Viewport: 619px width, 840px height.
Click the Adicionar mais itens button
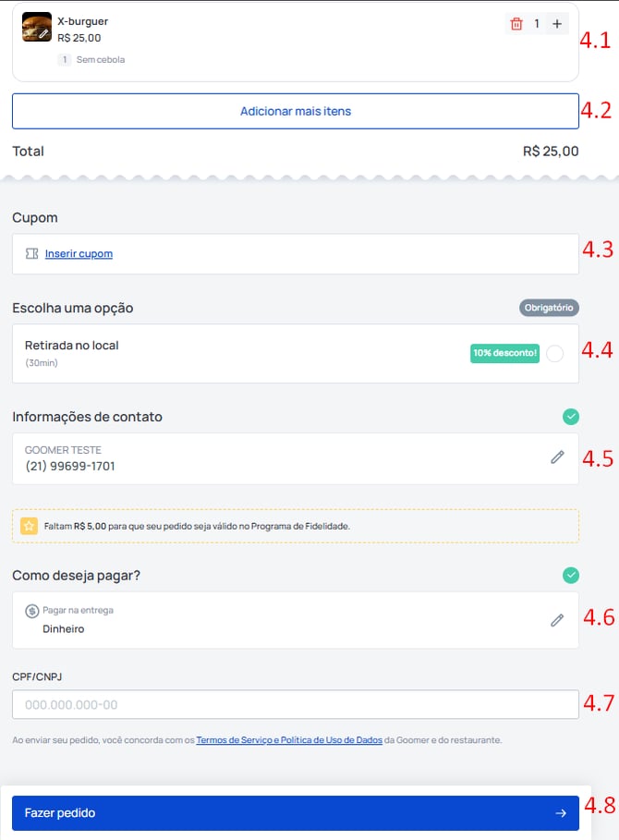point(296,111)
